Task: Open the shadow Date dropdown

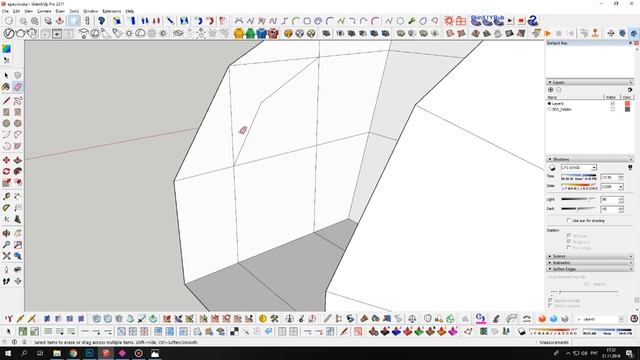Action: click(620, 187)
